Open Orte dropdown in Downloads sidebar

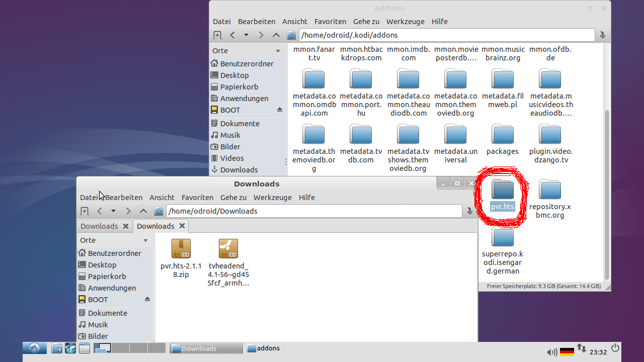[x=145, y=240]
